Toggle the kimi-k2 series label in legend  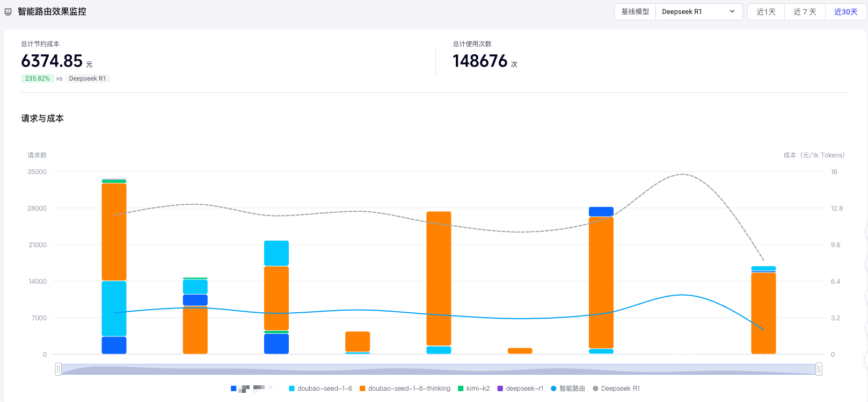pyautogui.click(x=478, y=389)
